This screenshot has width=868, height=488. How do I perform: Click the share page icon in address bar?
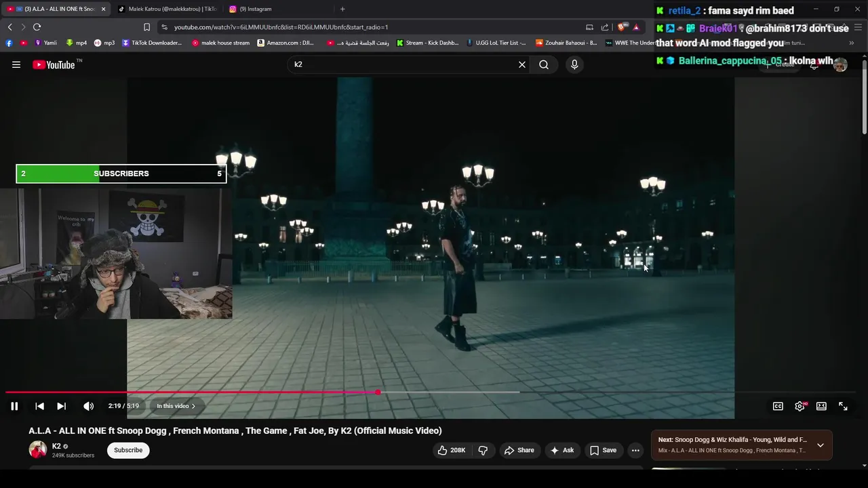(605, 27)
